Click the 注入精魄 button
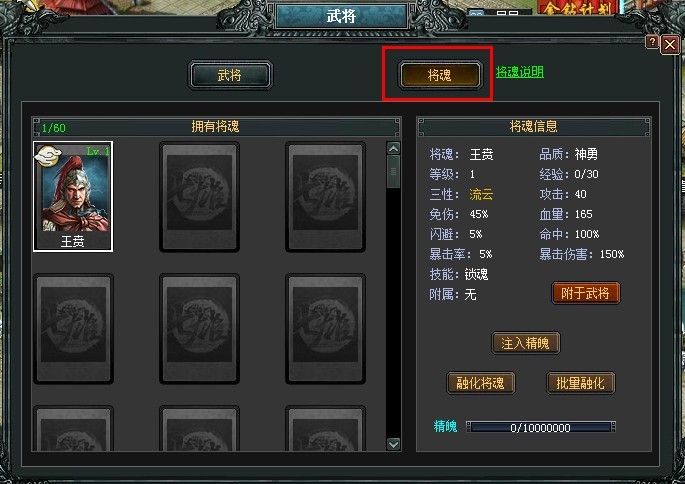Image resolution: width=685 pixels, height=484 pixels. 525,343
